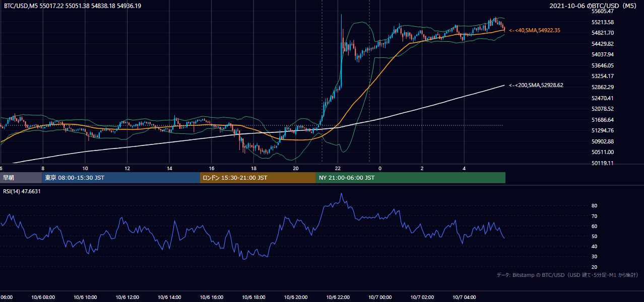Click the ロンドン 15:30-21:00 JST session bar
The image size is (644, 302).
(258, 178)
